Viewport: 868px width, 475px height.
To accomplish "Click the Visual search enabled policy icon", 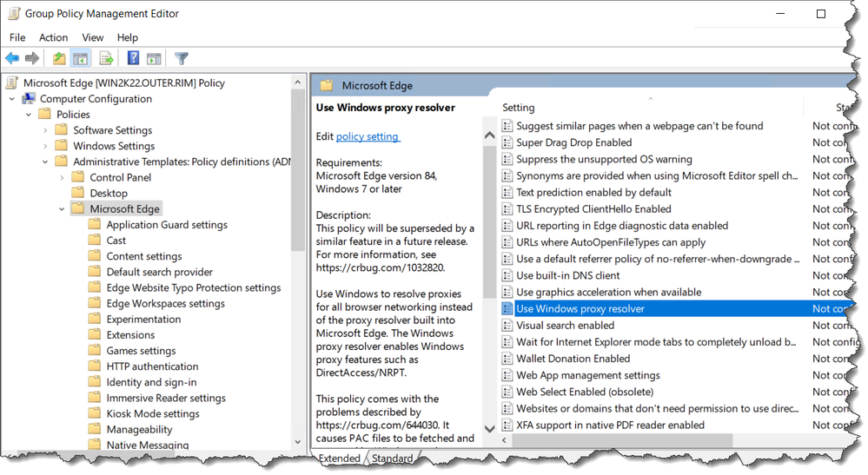I will coord(507,325).
